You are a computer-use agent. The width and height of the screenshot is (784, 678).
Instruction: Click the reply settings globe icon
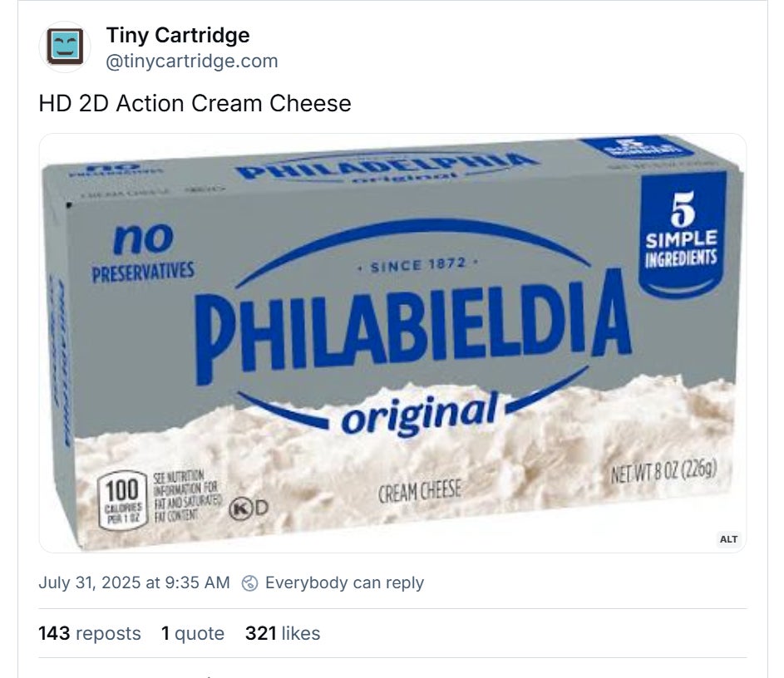249,583
